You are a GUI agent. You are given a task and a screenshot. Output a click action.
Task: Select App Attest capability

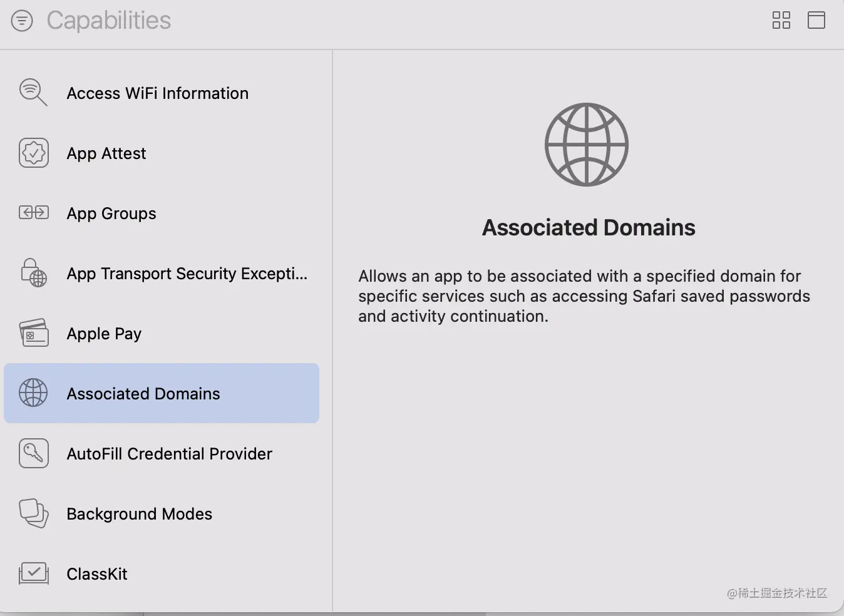click(x=162, y=153)
